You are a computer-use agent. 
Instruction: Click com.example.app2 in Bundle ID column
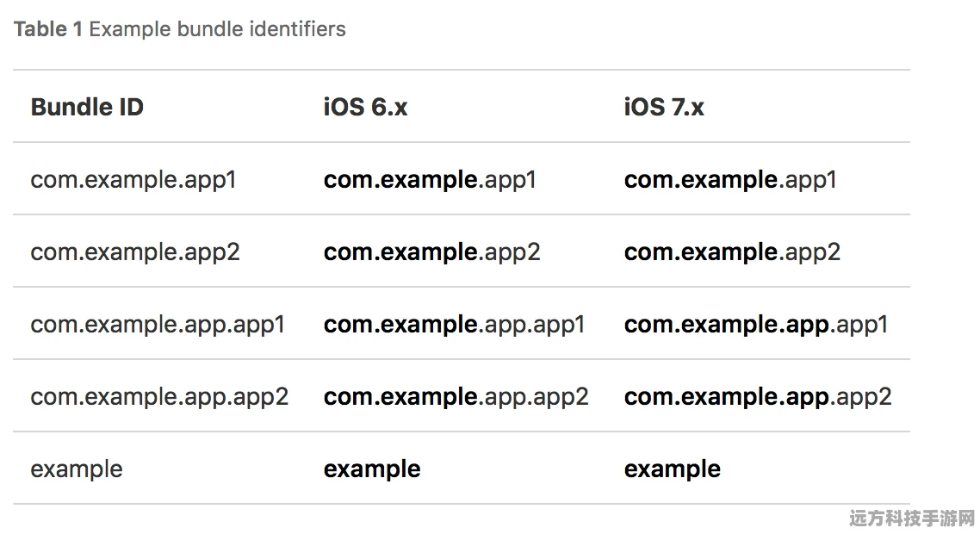[135, 252]
